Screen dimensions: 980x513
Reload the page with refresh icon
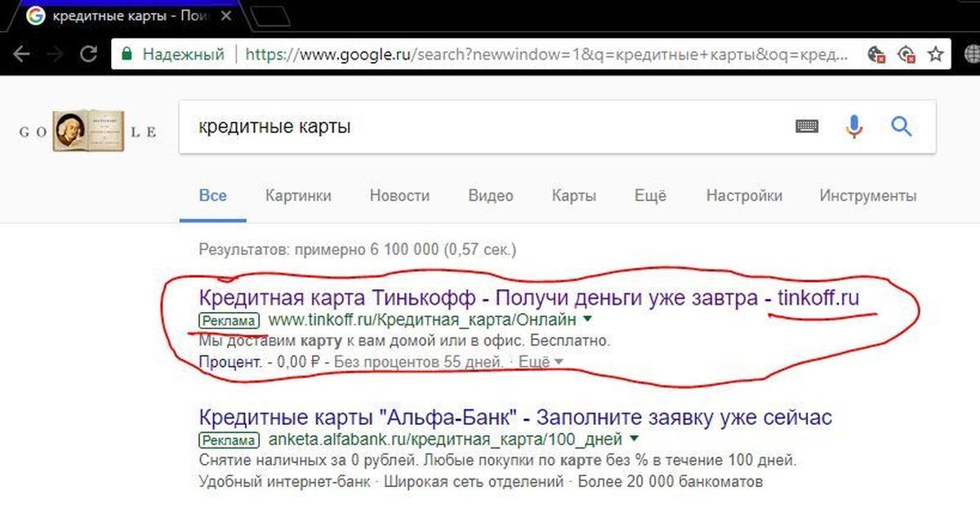[88, 55]
